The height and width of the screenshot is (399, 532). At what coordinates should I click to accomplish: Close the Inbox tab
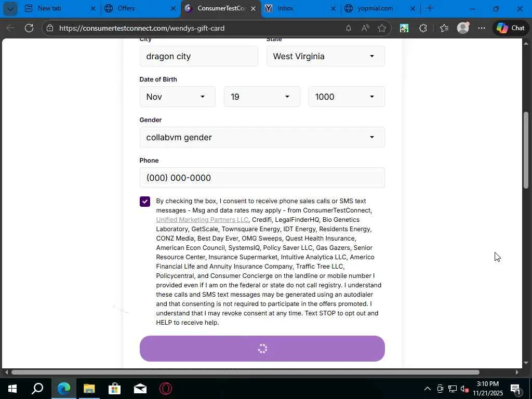[333, 8]
